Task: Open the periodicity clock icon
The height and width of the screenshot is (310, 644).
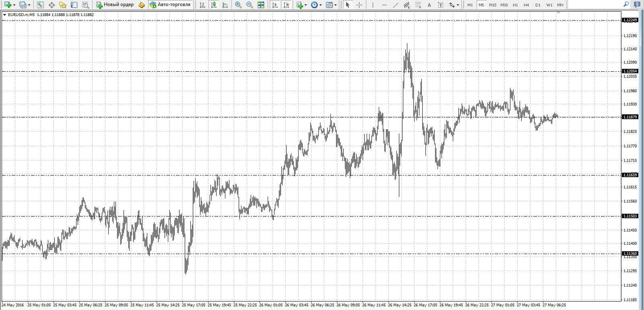Action: point(314,5)
